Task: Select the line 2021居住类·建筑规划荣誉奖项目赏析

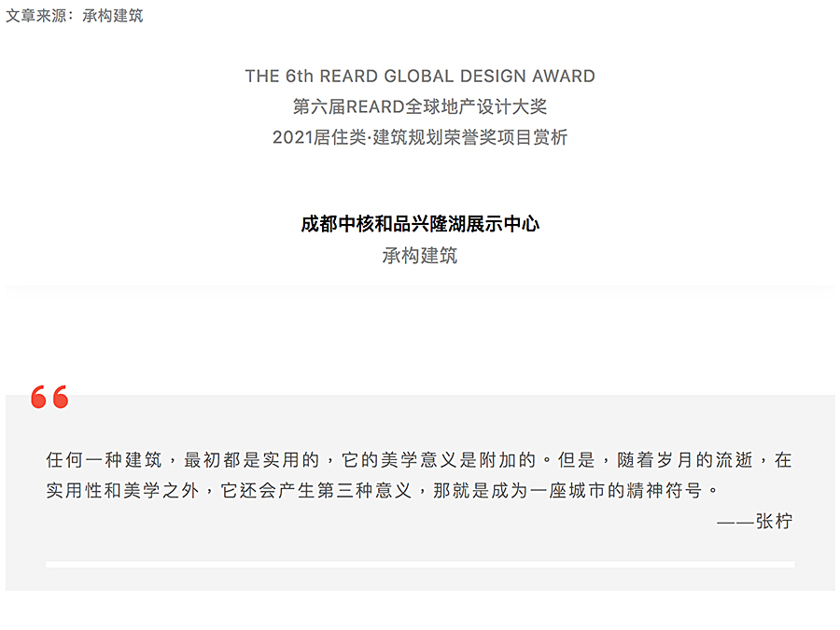Action: pyautogui.click(x=420, y=137)
